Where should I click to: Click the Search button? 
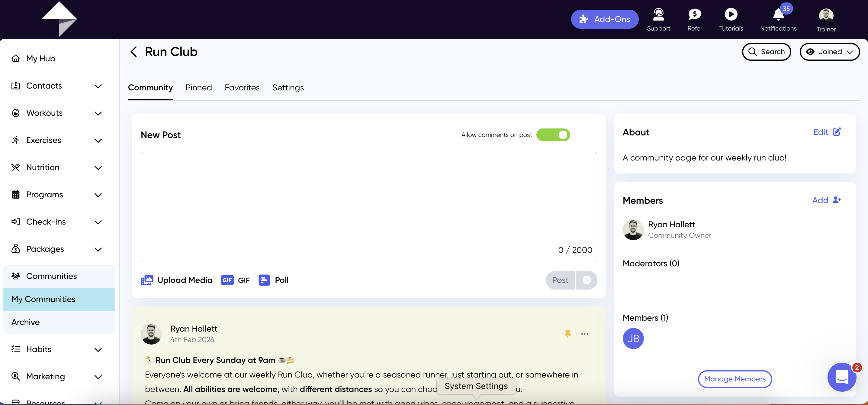(x=766, y=52)
